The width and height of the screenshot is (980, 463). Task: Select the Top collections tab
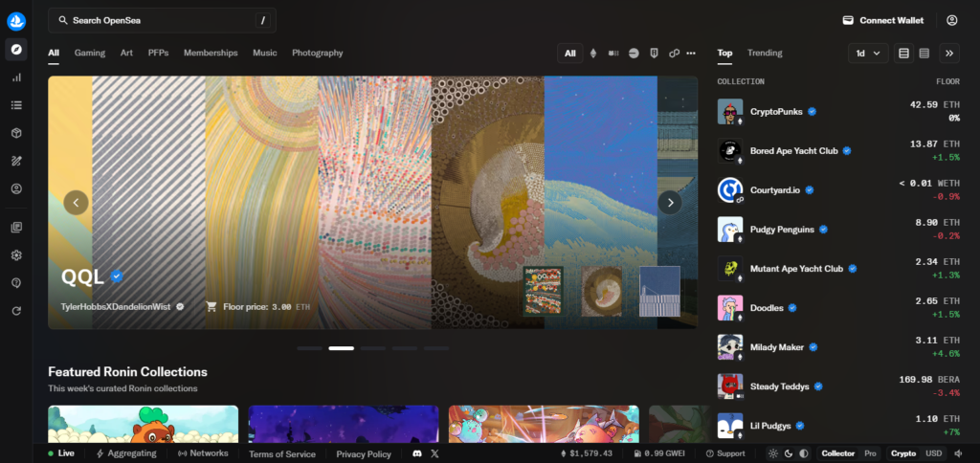click(x=725, y=54)
